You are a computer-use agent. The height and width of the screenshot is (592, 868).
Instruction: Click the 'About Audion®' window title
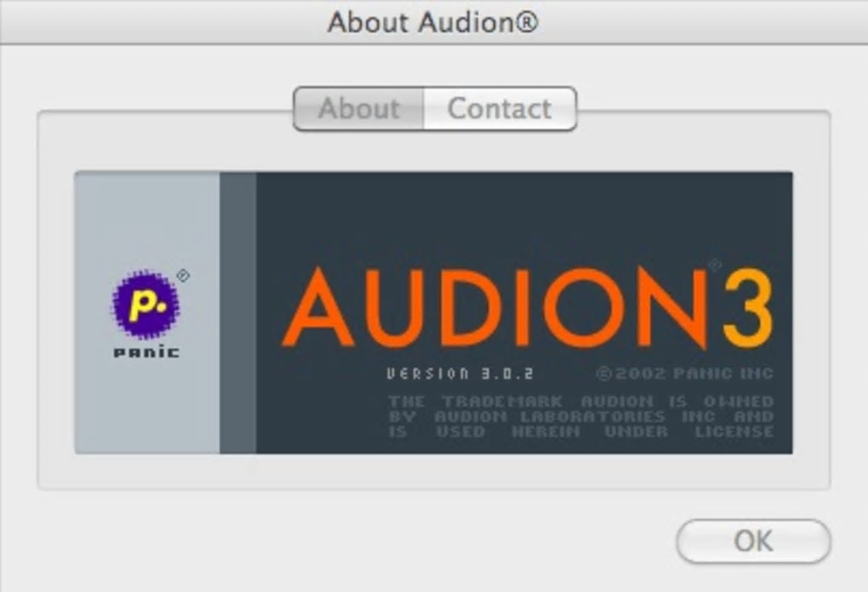point(433,23)
